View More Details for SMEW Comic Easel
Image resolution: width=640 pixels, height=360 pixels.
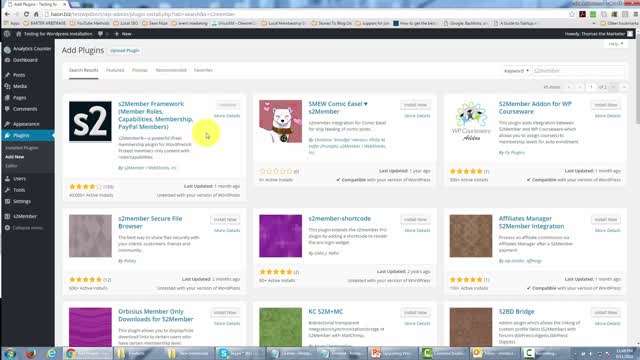(x=417, y=116)
